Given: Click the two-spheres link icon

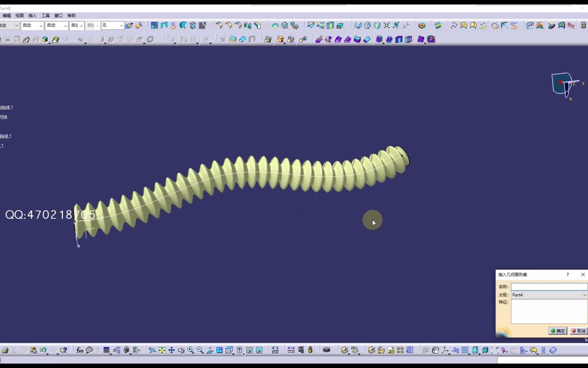Looking at the screenshot, I should click(x=303, y=40).
